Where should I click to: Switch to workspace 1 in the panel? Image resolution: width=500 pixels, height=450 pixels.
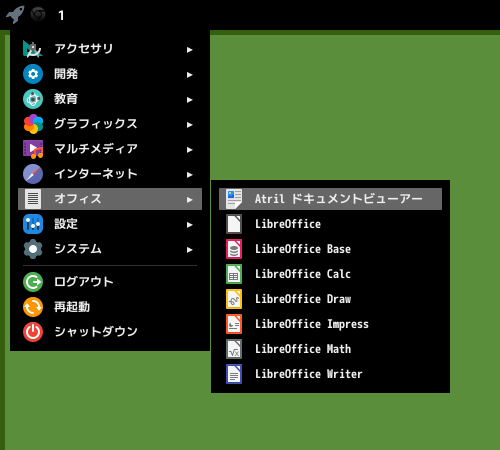tap(61, 15)
